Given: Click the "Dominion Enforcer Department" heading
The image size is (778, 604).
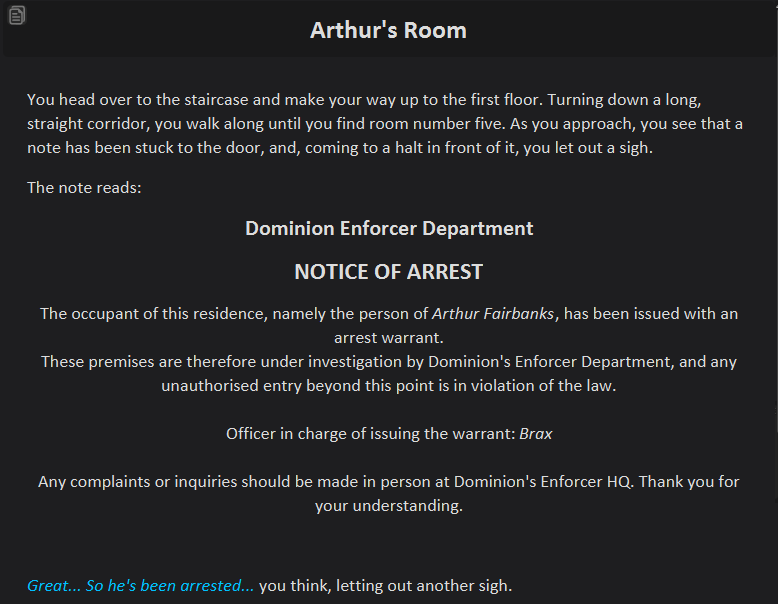Looking at the screenshot, I should [x=389, y=228].
